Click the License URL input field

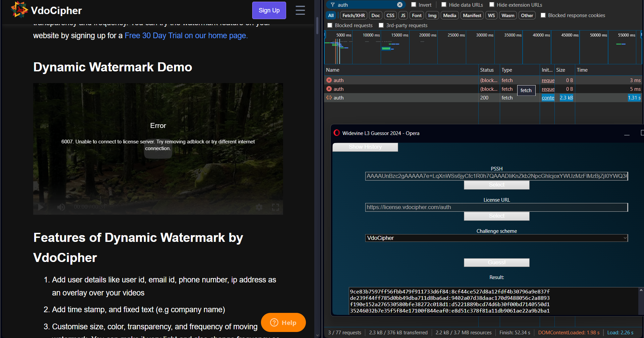[496, 207]
